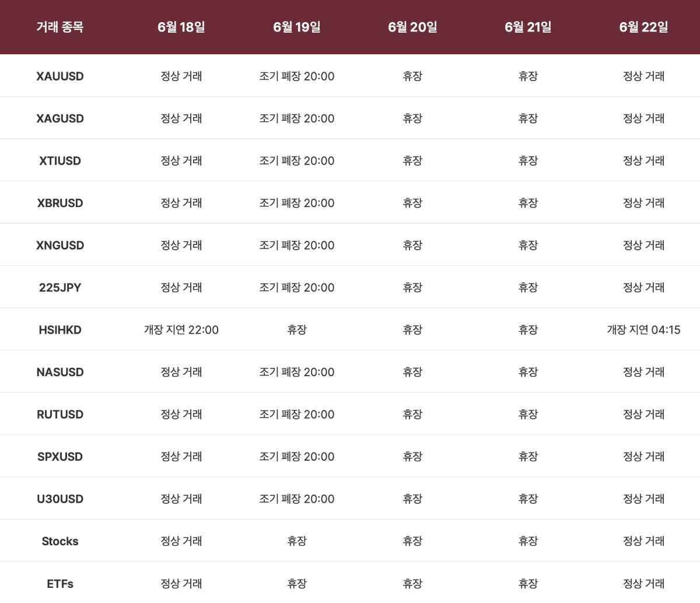
Task: Click the RUTUSD row label
Action: point(60,415)
